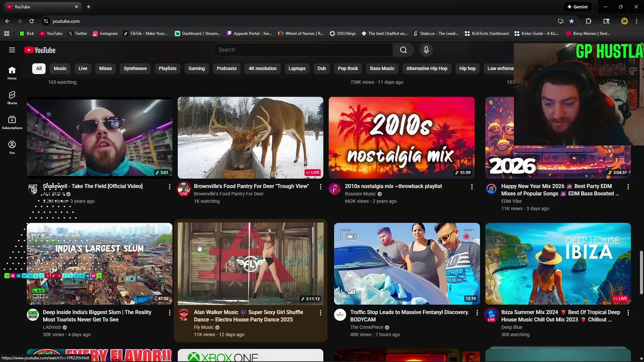Screen dimensions: 644x362
Task: Select the 4K resolution chip
Action: tap(263, 68)
